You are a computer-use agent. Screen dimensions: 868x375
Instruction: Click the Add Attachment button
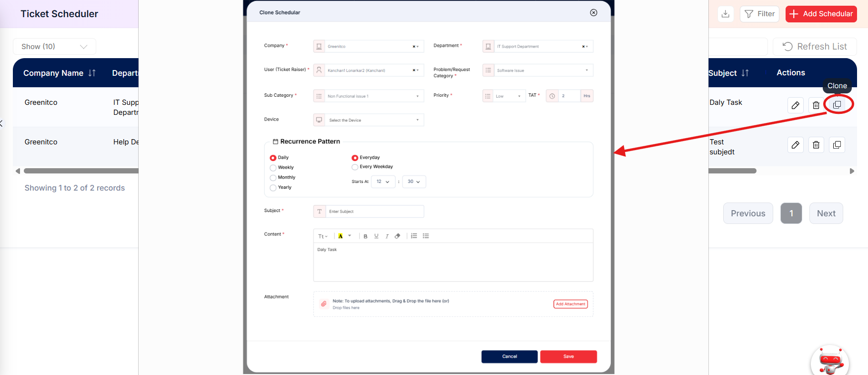tap(570, 304)
